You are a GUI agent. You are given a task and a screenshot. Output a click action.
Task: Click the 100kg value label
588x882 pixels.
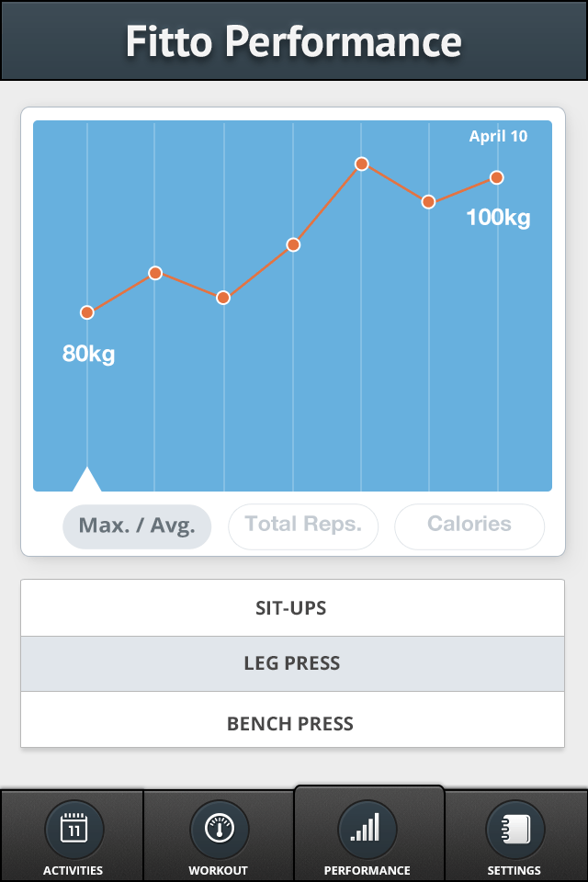498,218
